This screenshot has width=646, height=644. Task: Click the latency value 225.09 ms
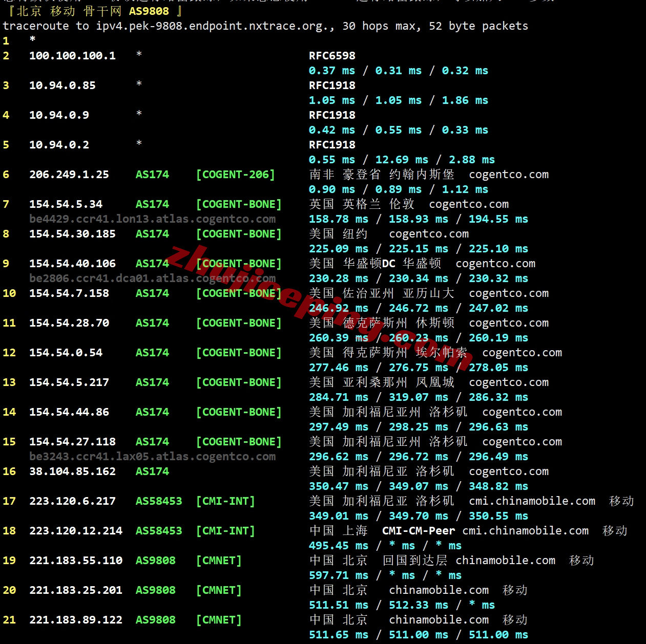click(x=339, y=249)
